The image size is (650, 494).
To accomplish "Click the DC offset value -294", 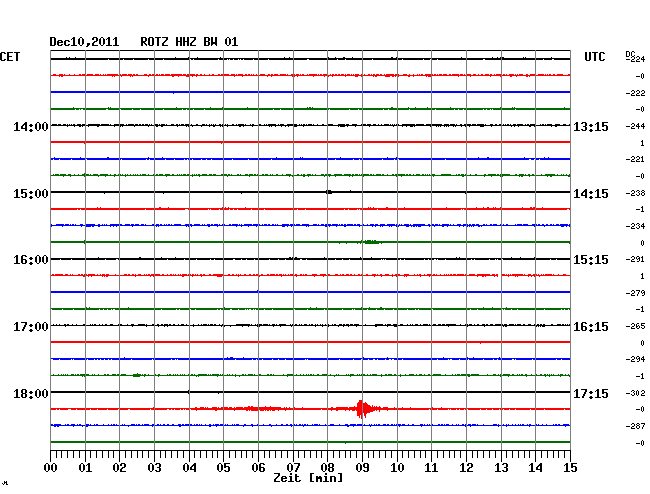I will tap(635, 359).
